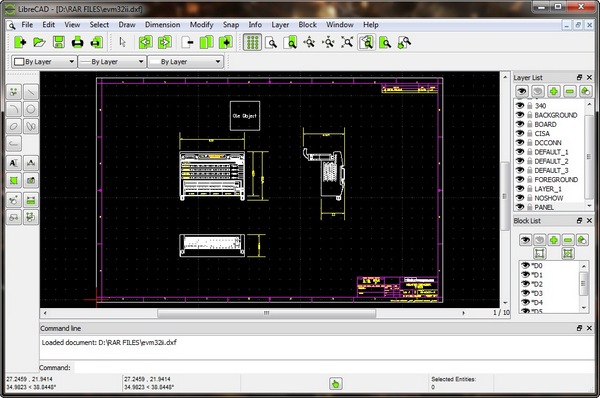
Task: Open the Points tool in left toolbox
Action: coord(14,92)
